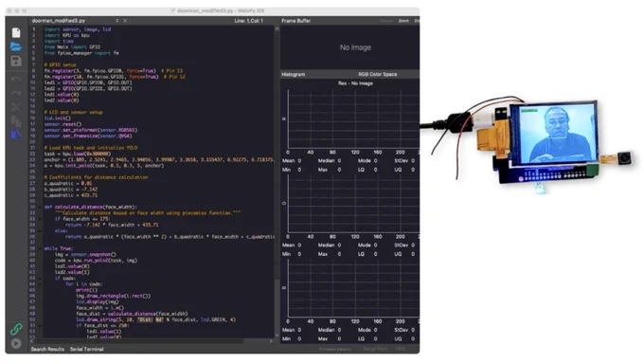Click code line 'import sensor, image, lcd'
The image size is (644, 364).
[78, 29]
